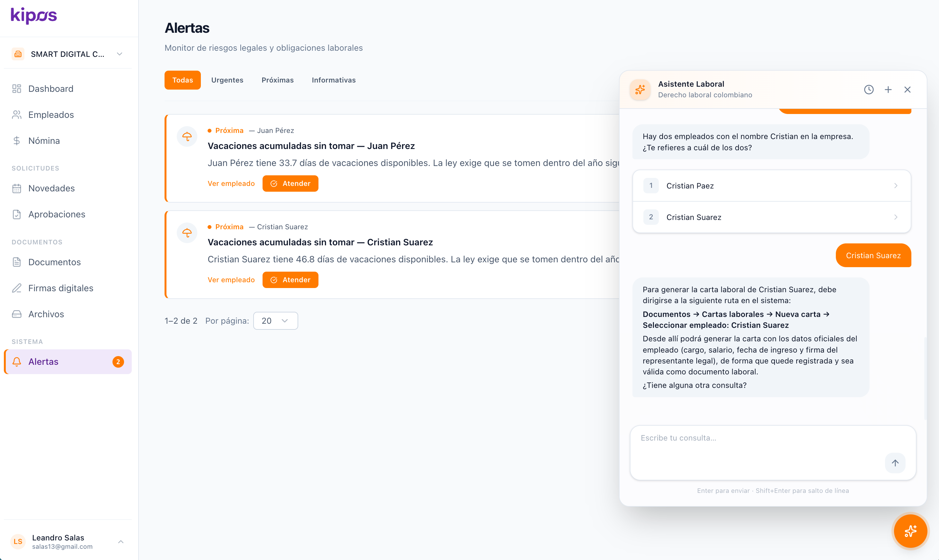This screenshot has height=560, width=939.
Task: Open chat history clock icon
Action: (x=868, y=90)
